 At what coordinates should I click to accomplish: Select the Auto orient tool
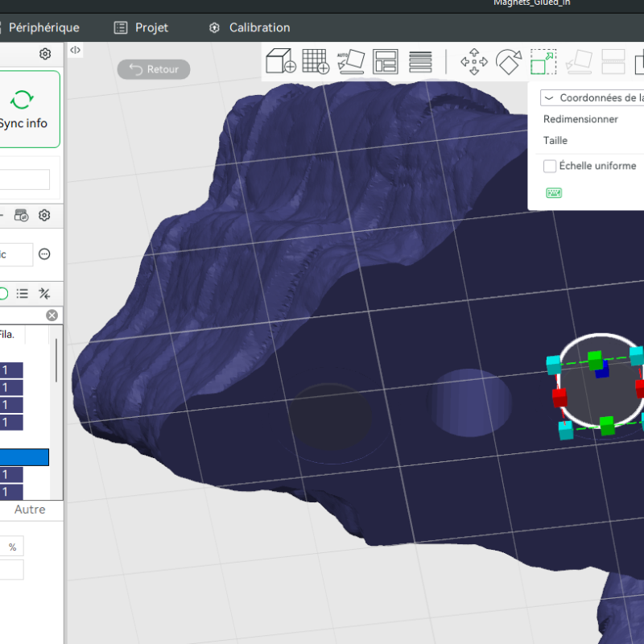pyautogui.click(x=351, y=61)
